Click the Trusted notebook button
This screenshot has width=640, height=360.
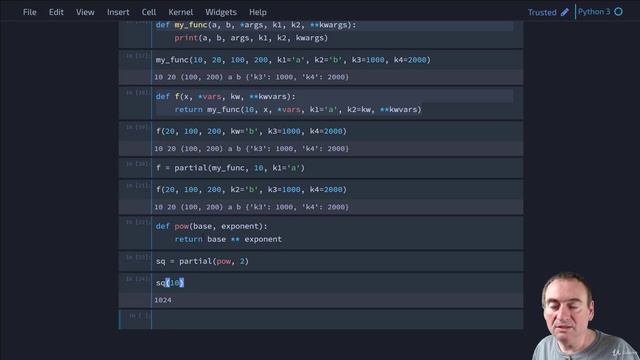(542, 12)
